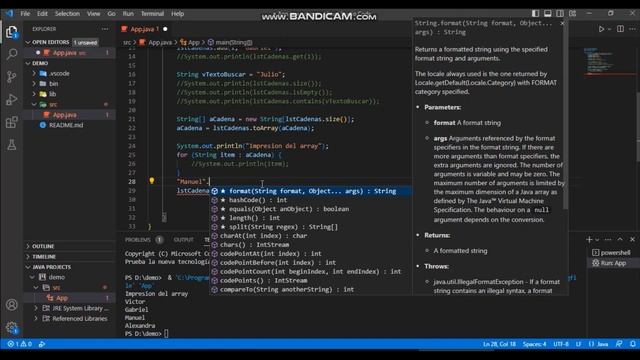Open Customize Layout icon in title bar
Viewport: 640px width, 360px height.
click(x=573, y=13)
